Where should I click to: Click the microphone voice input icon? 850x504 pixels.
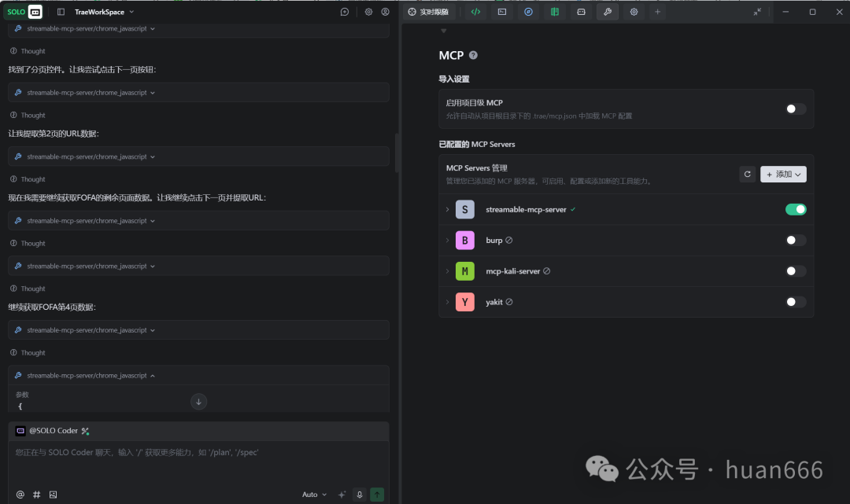tap(360, 495)
